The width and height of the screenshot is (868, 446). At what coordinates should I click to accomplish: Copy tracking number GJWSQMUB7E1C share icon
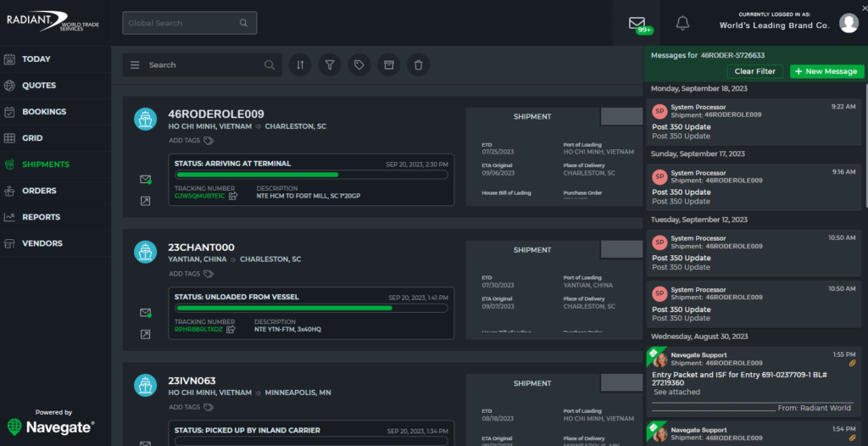point(232,196)
